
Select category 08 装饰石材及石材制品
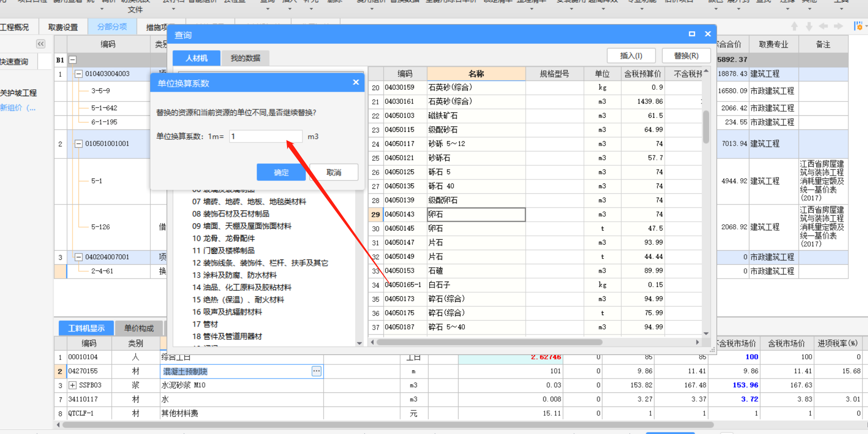231,214
